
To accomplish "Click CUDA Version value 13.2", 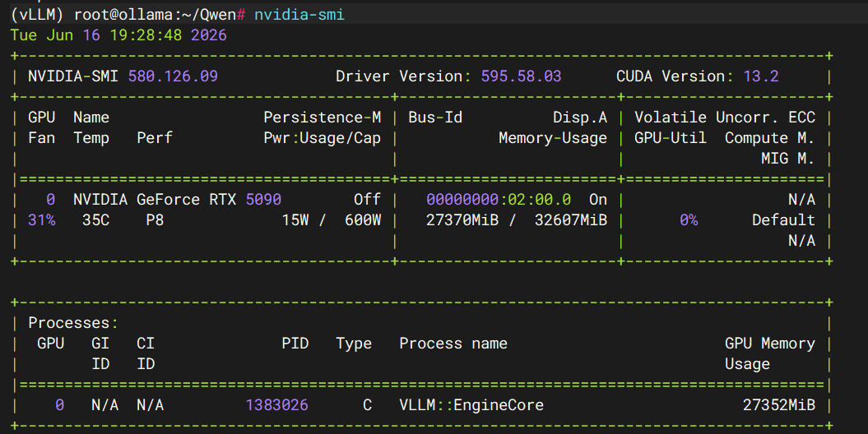I will coord(760,76).
